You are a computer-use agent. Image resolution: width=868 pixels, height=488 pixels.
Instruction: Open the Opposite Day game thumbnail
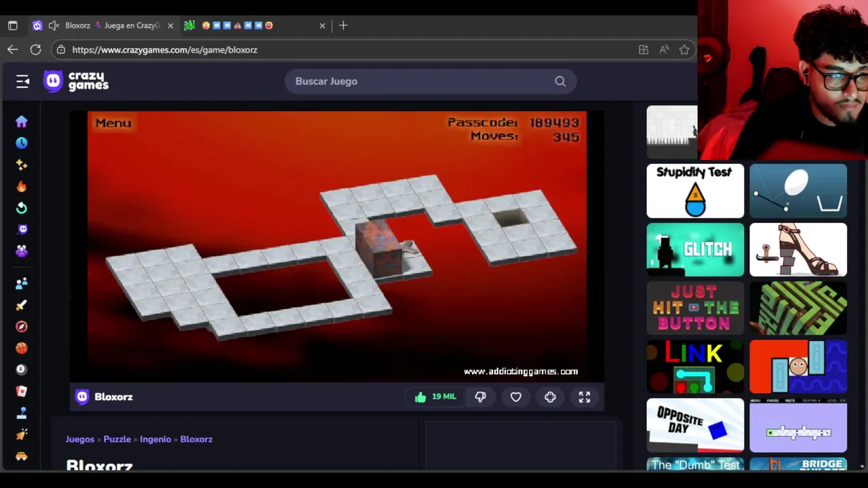coord(695,426)
